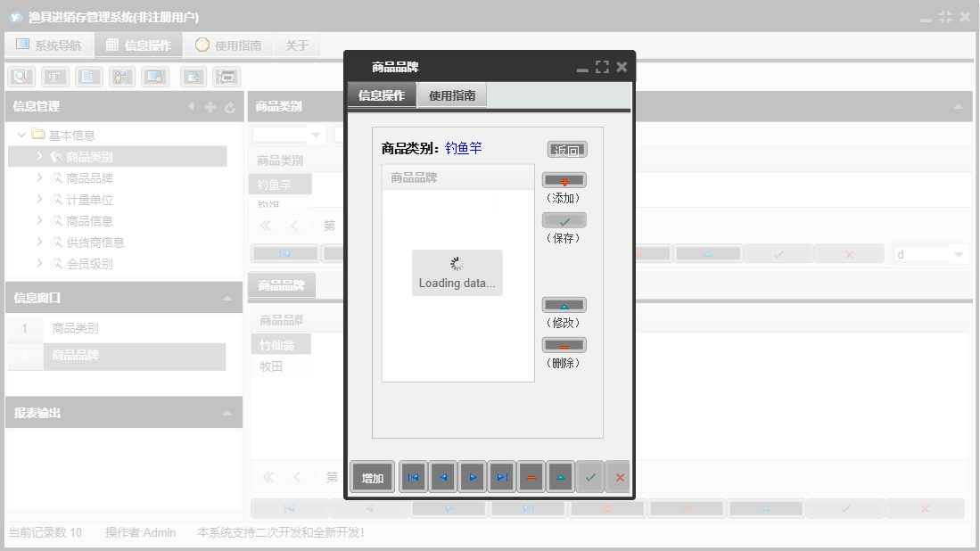Collapse 信息管理 panel with left arrow
This screenshot has width=980, height=551.
191,107
